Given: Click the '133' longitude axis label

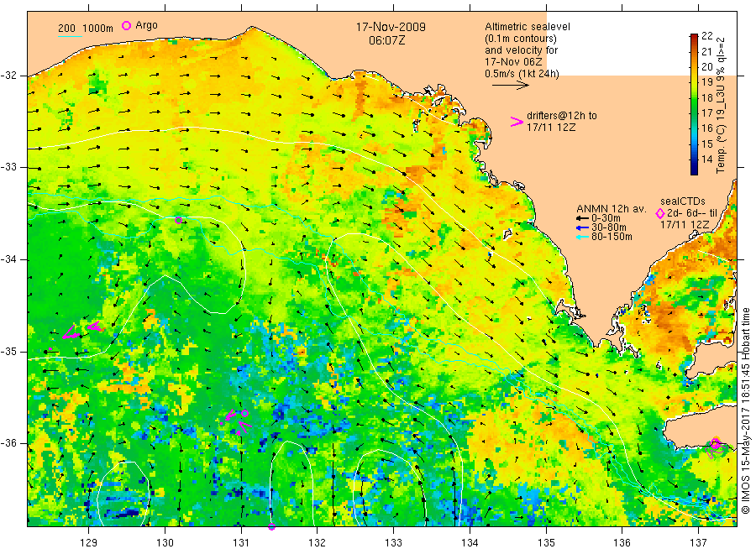Looking at the screenshot, I should [393, 543].
